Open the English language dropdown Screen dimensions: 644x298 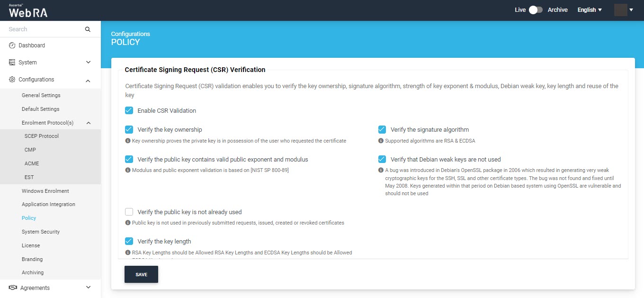(590, 10)
